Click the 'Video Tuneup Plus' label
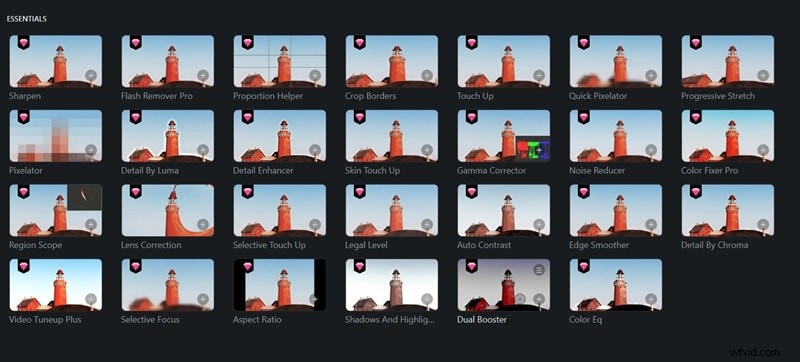 click(x=45, y=320)
